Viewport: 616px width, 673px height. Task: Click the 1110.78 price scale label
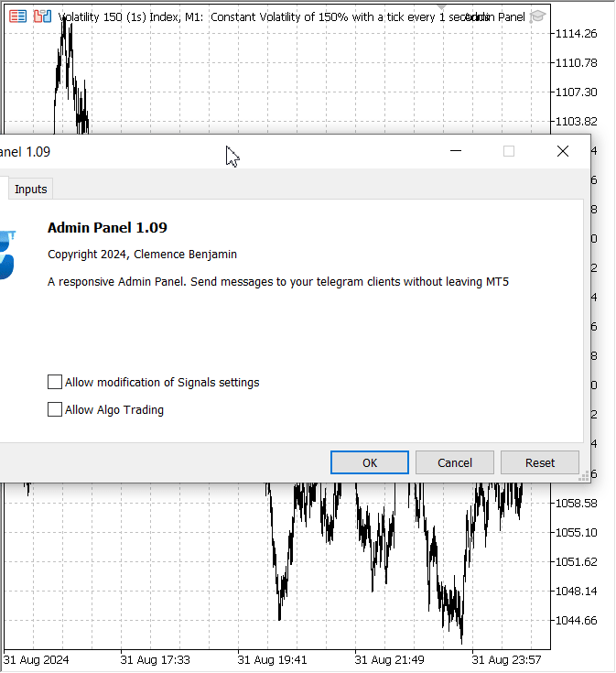[576, 62]
